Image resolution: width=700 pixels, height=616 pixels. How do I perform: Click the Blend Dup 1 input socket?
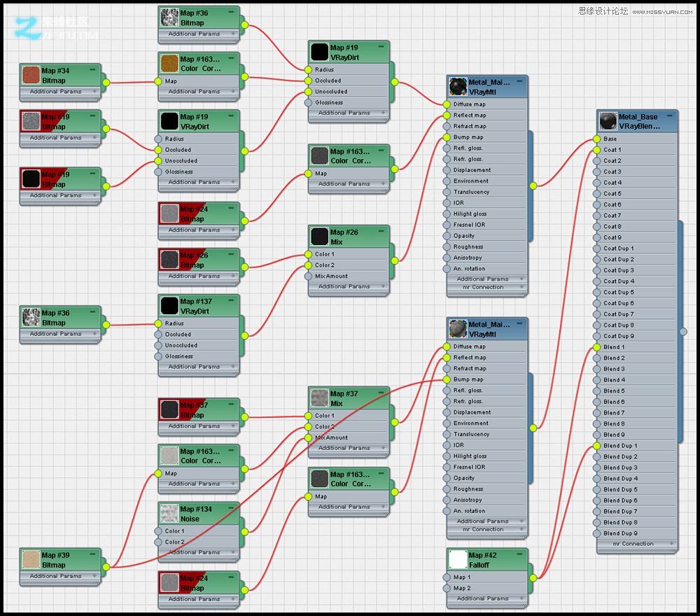[x=597, y=446]
